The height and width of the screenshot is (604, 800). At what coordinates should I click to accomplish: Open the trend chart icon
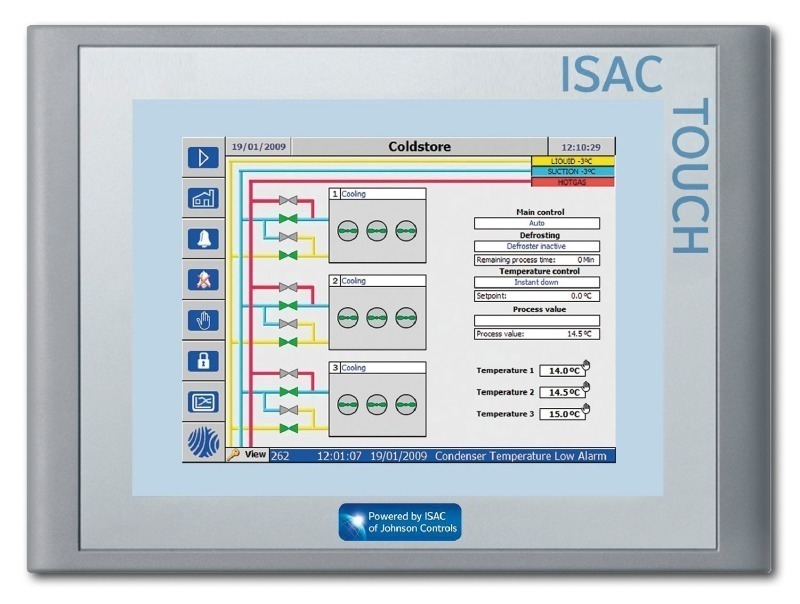click(203, 402)
